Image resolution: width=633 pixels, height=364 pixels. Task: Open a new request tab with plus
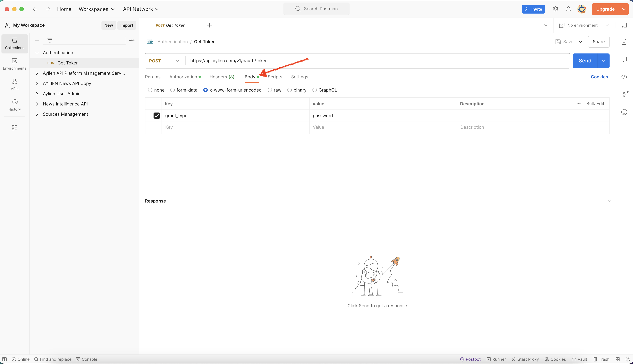(x=210, y=25)
